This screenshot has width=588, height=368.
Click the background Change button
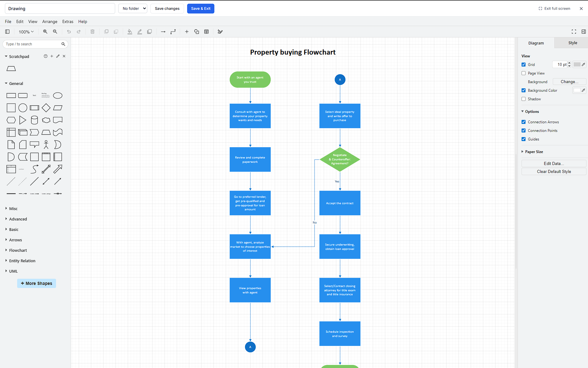(569, 82)
